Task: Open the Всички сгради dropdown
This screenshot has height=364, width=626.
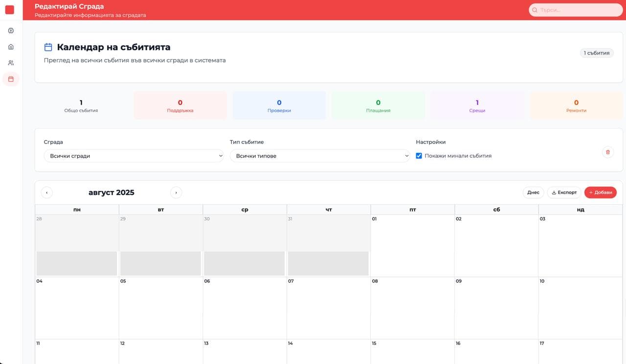Action: (134, 156)
